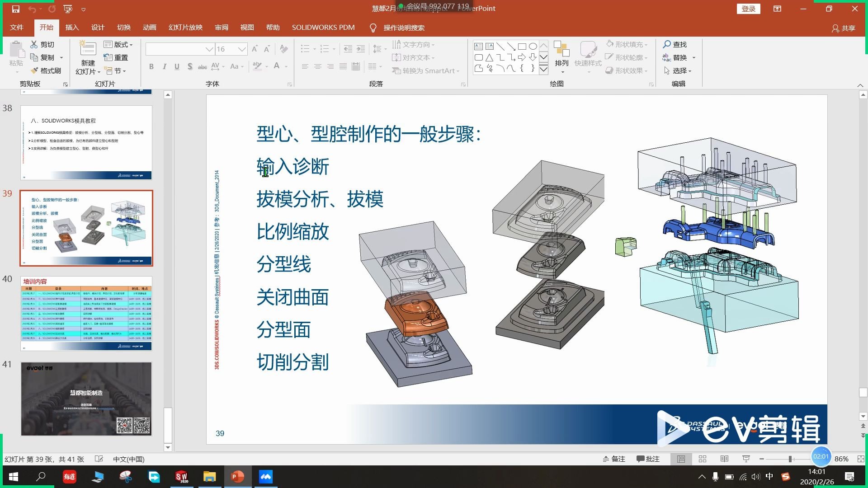The height and width of the screenshot is (488, 868).
Task: Start slideshow from the status bar icon
Action: click(x=746, y=459)
